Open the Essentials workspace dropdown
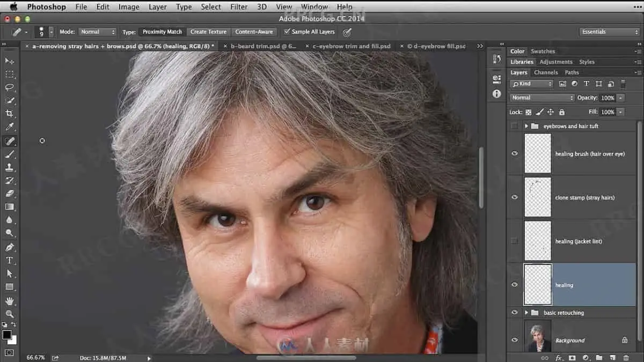The image size is (644, 362). pyautogui.click(x=610, y=32)
